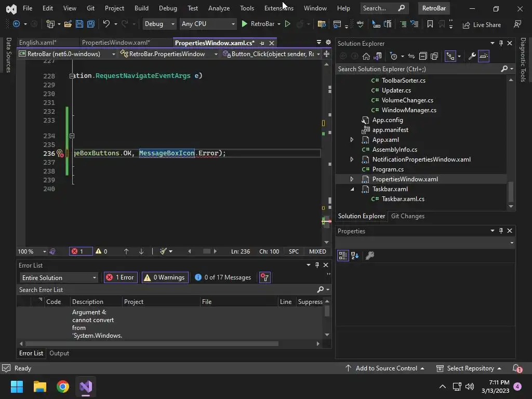The image size is (532, 399).
Task: Open the Button_Click member dropdown
Action: pos(271,54)
